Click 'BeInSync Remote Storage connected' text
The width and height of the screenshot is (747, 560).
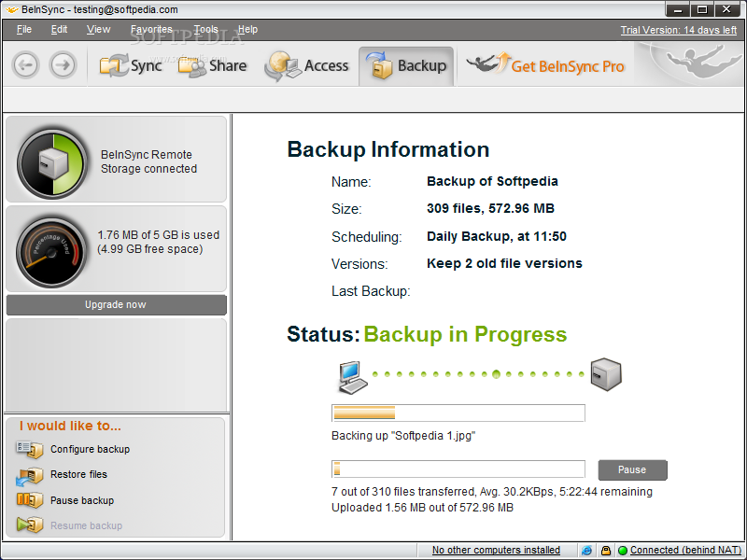click(148, 161)
